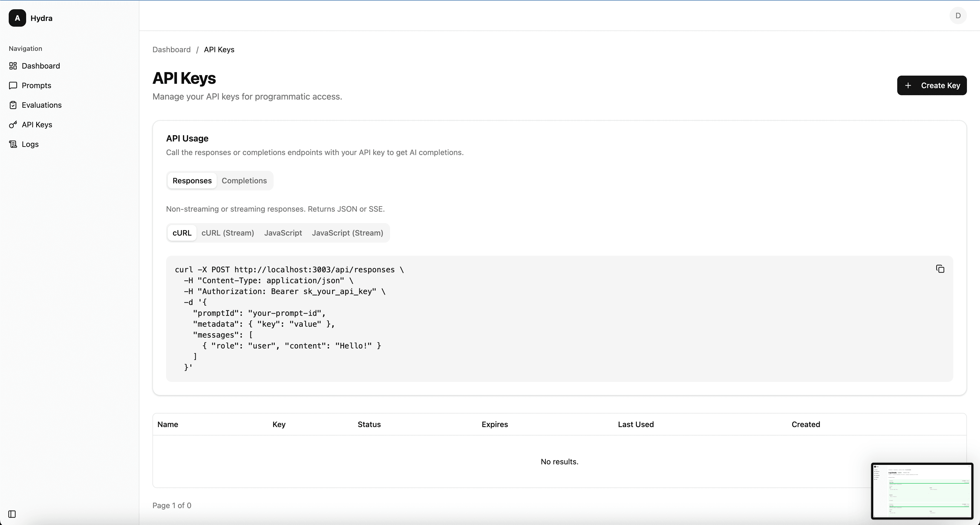Open the Dashboard icon in the sidebar
Image resolution: width=980 pixels, height=525 pixels.
tap(13, 66)
